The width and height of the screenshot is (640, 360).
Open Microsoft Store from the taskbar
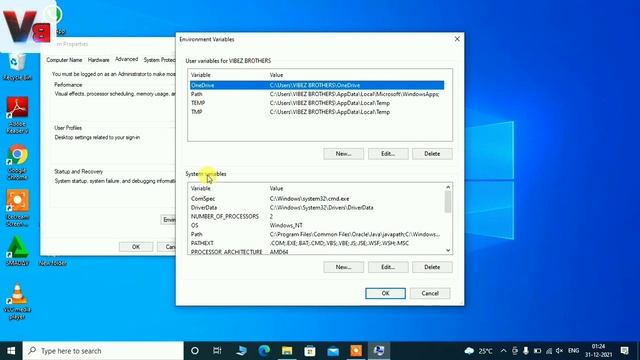pyautogui.click(x=310, y=351)
